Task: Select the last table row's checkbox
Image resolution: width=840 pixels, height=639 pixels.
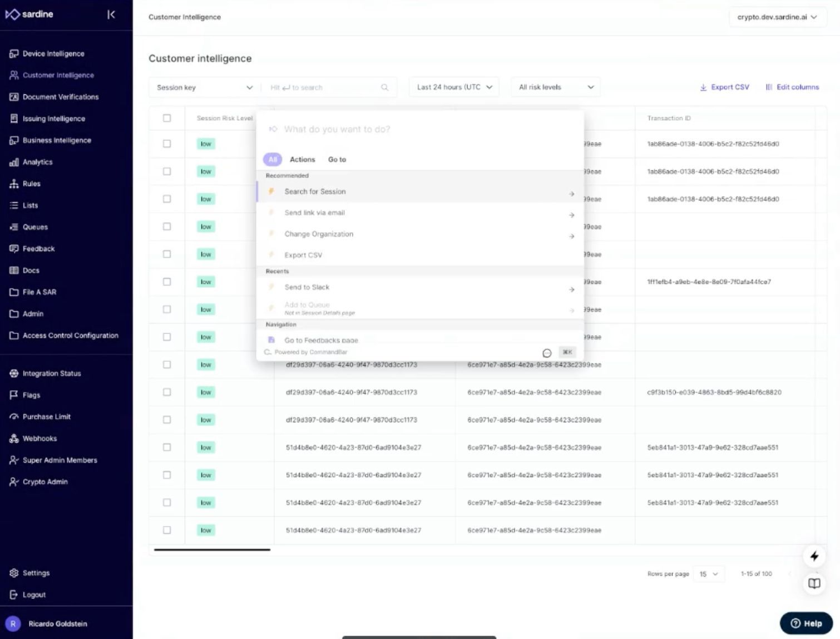Action: [x=167, y=530]
